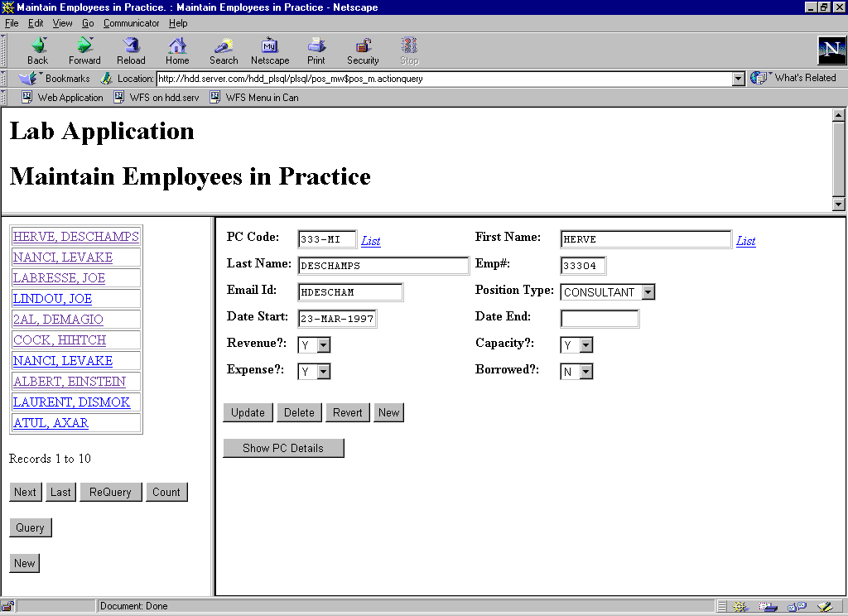This screenshot has width=848, height=616.
Task: Click the Back navigation icon
Action: (38, 46)
